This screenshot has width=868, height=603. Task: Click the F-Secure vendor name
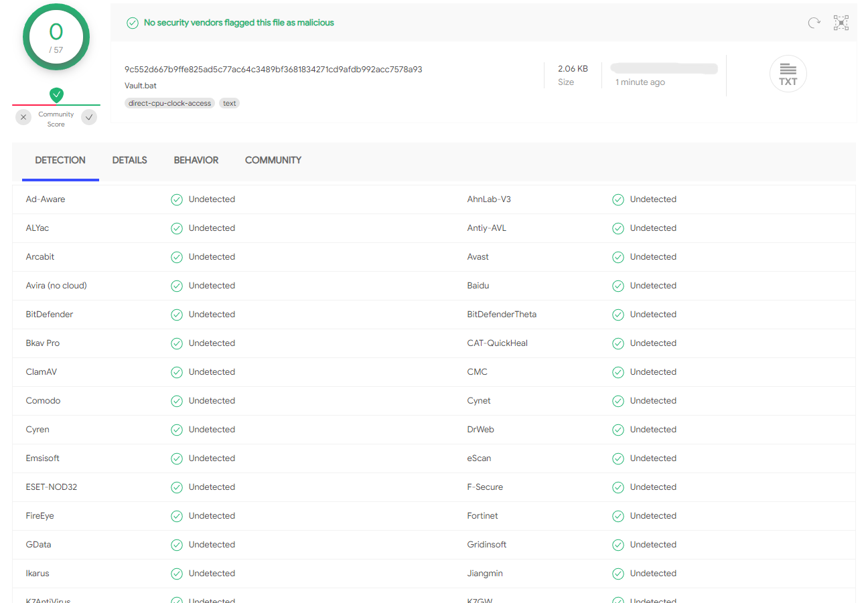[x=485, y=487]
